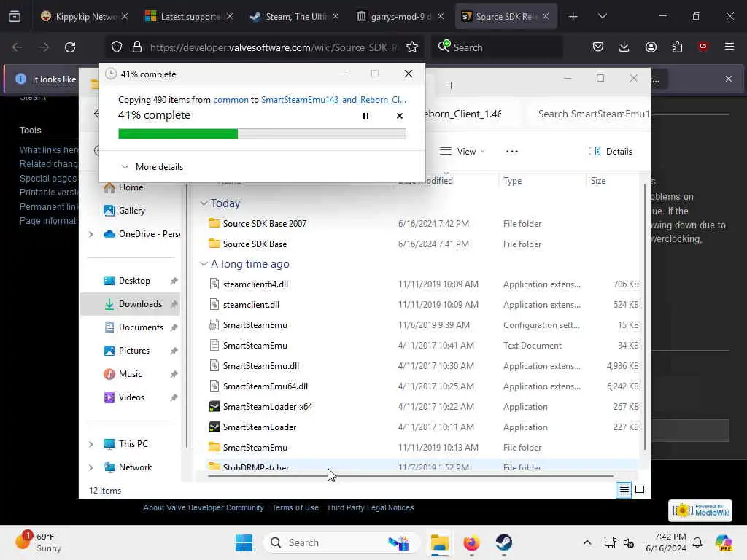
Task: Open Firefox downloads panel
Action: click(x=624, y=47)
